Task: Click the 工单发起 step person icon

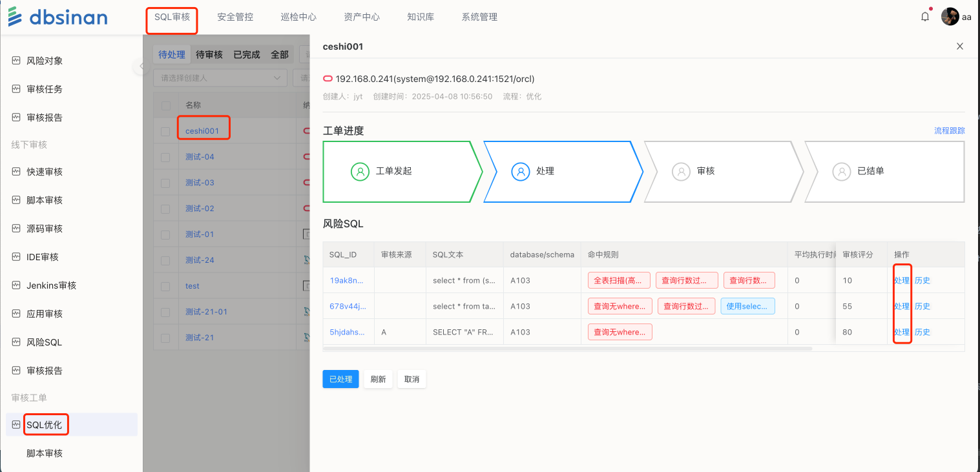Action: coord(360,171)
